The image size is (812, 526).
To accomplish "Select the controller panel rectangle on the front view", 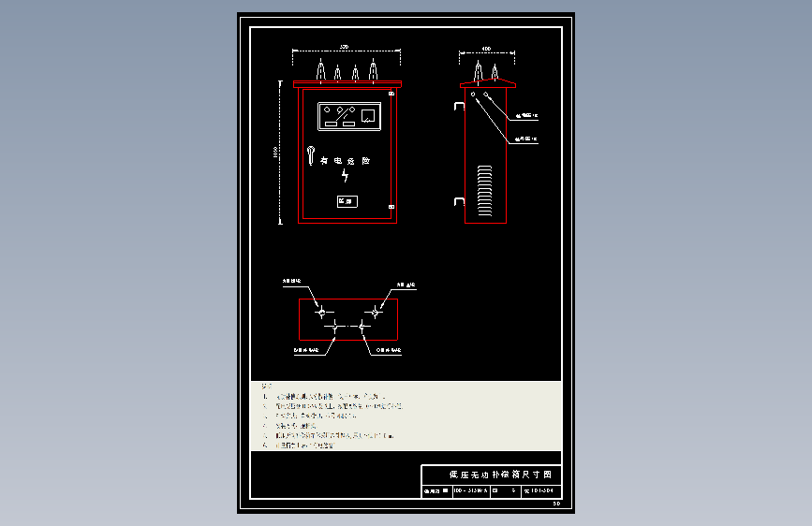I will 349,116.
